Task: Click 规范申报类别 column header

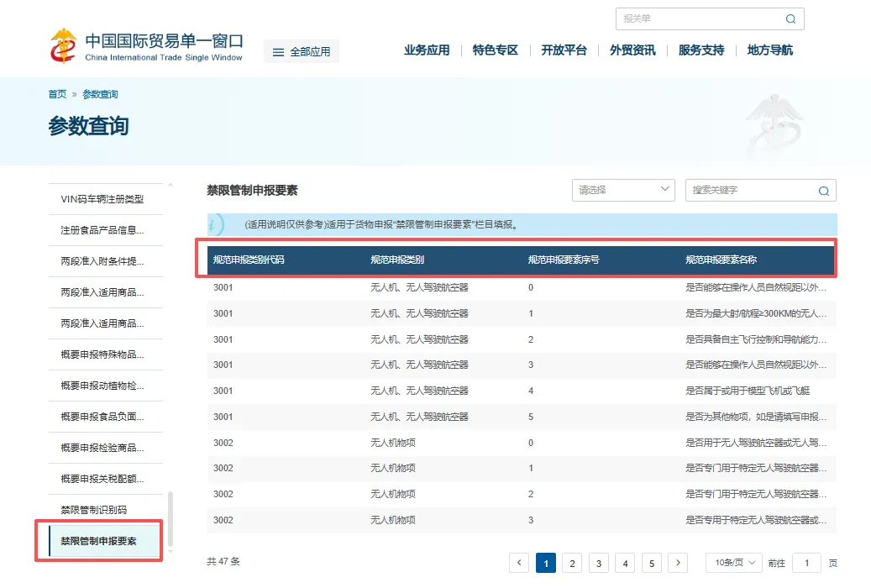Action: pyautogui.click(x=397, y=260)
